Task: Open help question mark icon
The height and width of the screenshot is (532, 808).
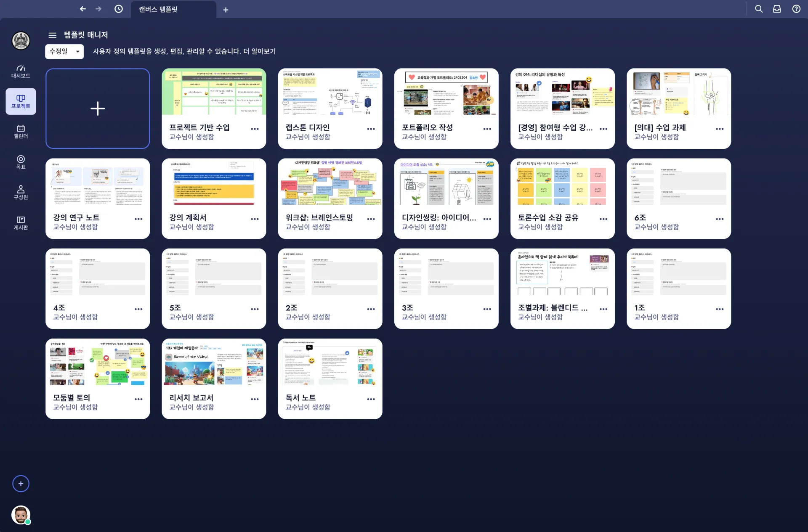Action: point(796,9)
